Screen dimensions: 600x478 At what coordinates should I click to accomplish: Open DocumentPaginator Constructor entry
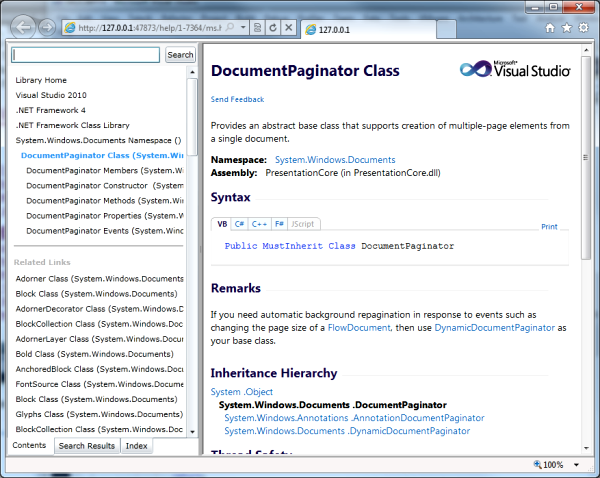tap(104, 186)
